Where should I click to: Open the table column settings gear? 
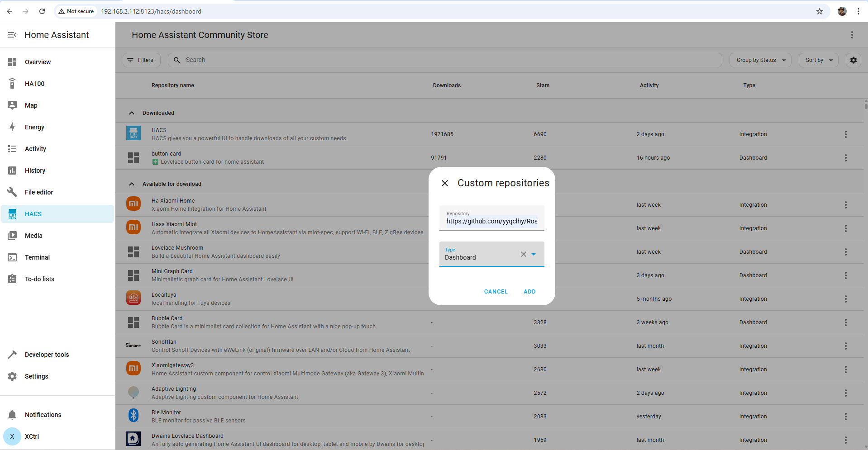coord(854,60)
